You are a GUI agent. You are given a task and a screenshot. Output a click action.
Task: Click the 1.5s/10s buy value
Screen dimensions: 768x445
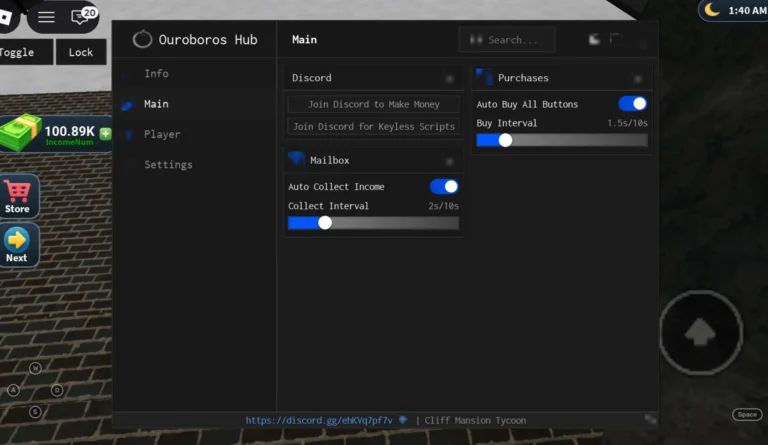[627, 123]
